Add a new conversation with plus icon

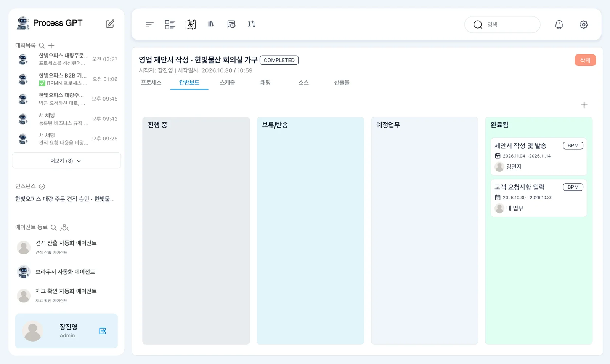51,45
